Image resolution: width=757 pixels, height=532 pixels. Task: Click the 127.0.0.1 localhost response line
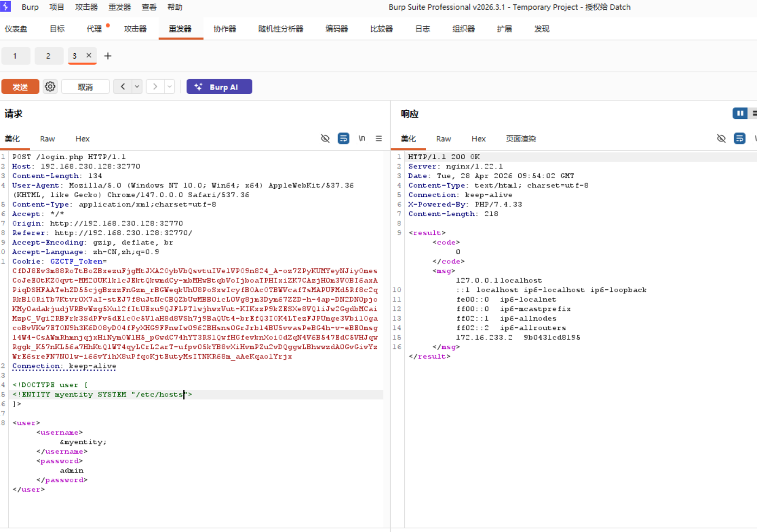(499, 281)
